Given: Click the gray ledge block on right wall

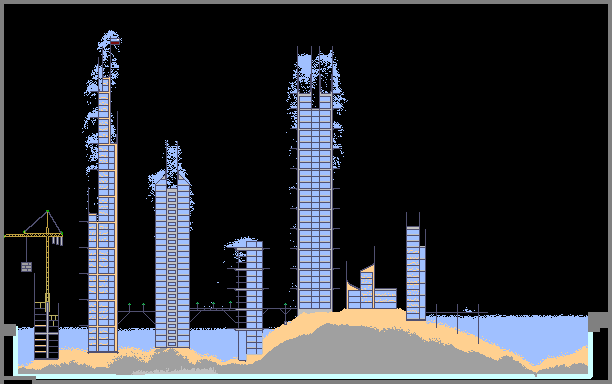Looking at the screenshot, I should pyautogui.click(x=598, y=322).
